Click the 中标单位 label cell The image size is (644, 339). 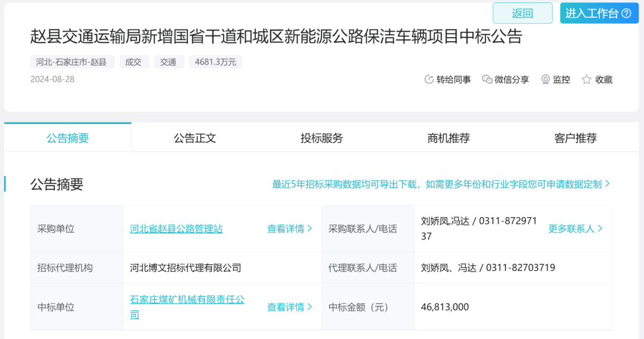click(x=77, y=307)
